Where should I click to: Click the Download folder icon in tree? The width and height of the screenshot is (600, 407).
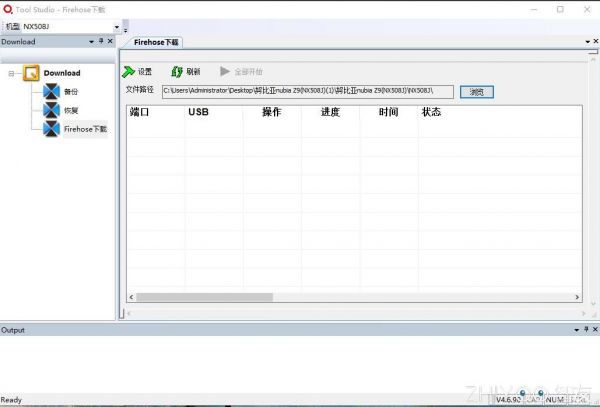31,73
